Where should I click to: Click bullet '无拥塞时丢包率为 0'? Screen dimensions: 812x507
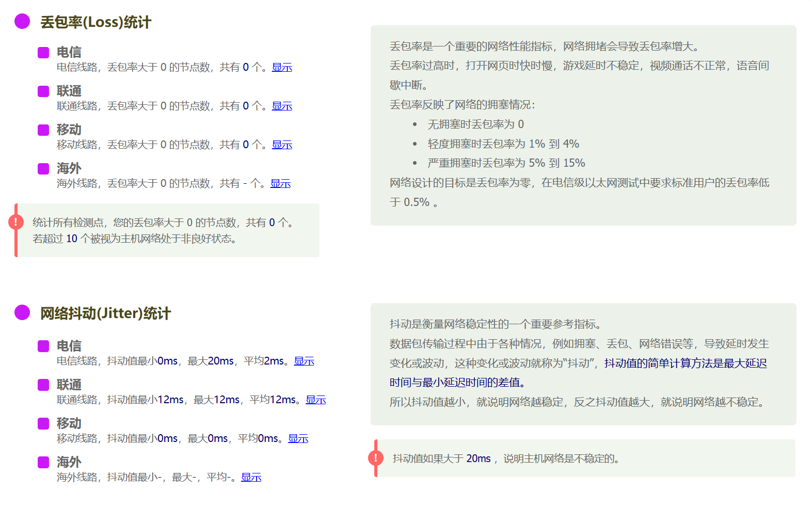pyautogui.click(x=475, y=124)
